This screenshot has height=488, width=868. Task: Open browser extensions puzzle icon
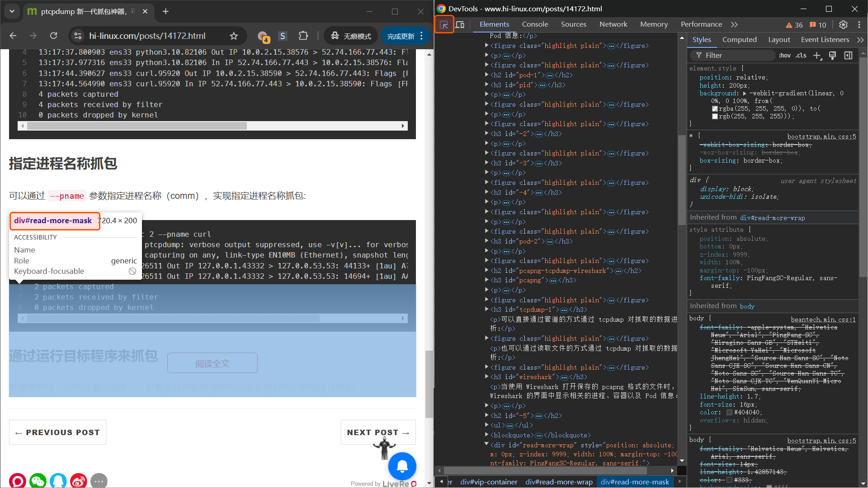(x=303, y=36)
